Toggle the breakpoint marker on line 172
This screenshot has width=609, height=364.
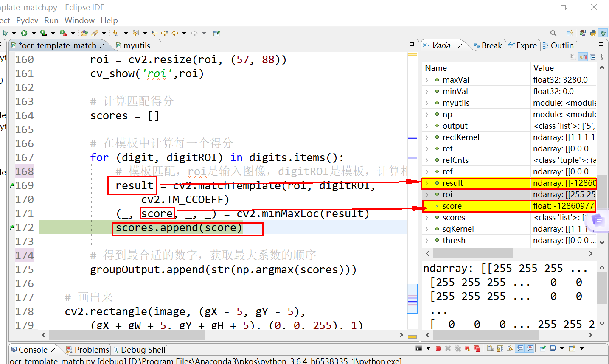coord(12,227)
